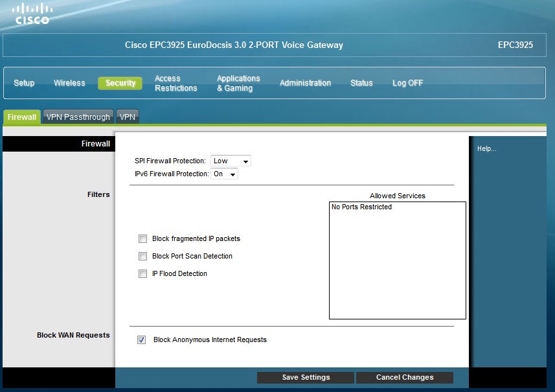Click the 'Block WAN Requests' section label
Screen dimensions: 555x392
(x=73, y=335)
